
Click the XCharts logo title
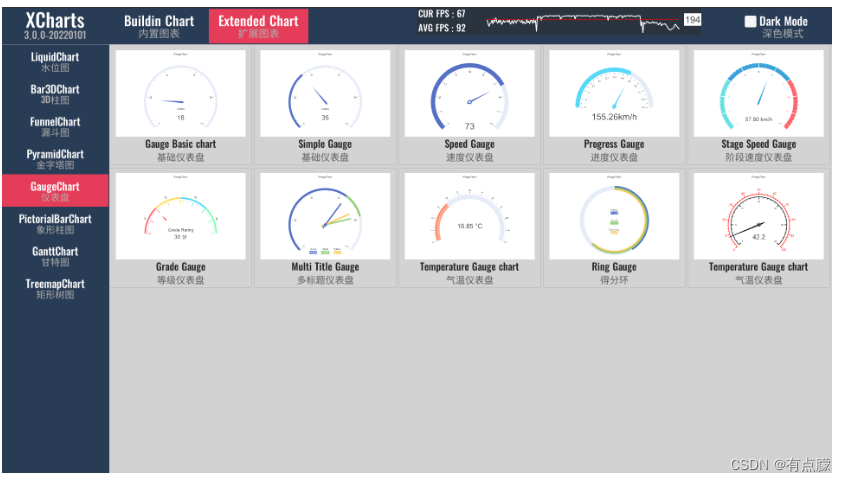(56, 21)
